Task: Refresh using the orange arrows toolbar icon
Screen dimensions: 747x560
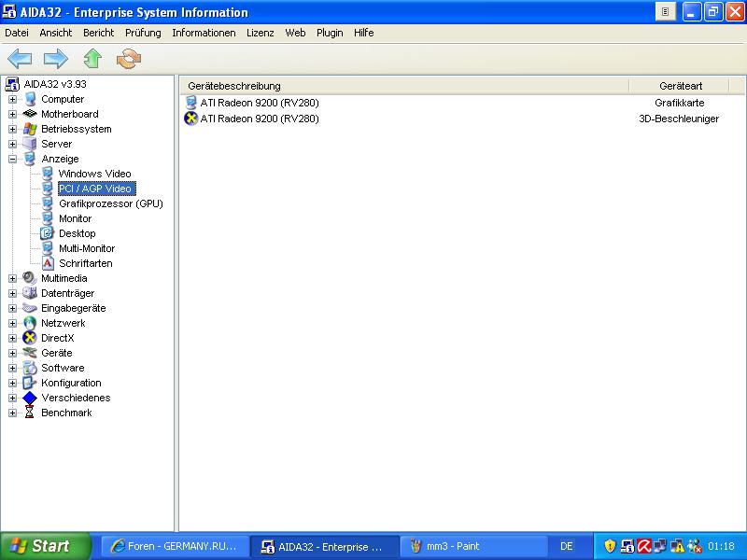Action: point(129,59)
